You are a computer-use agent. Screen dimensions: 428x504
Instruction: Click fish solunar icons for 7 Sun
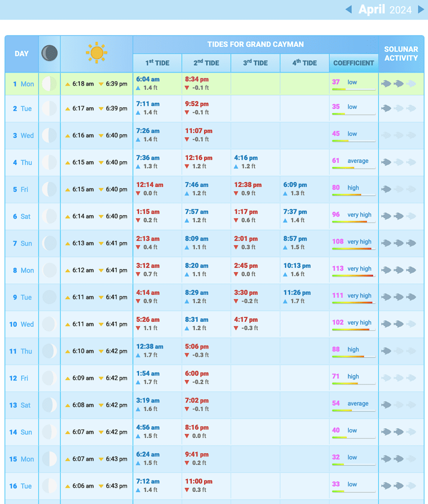coord(398,243)
